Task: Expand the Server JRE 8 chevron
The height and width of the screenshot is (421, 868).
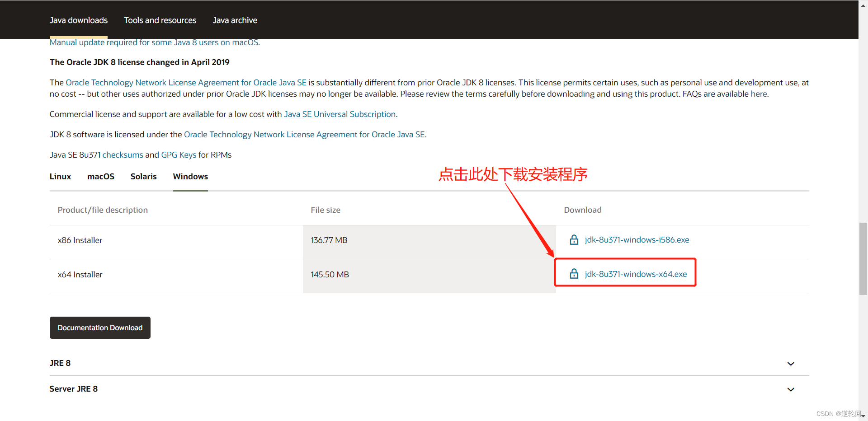Action: 791,389
